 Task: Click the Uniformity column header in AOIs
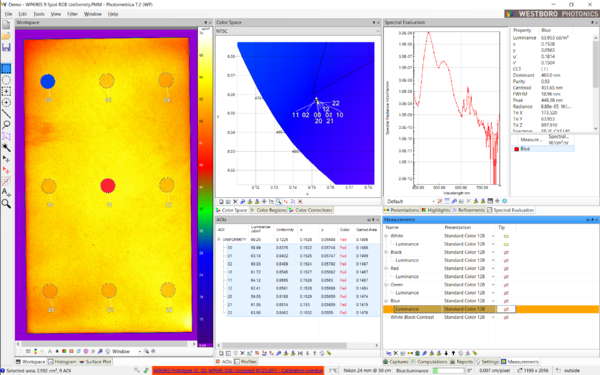(285, 230)
